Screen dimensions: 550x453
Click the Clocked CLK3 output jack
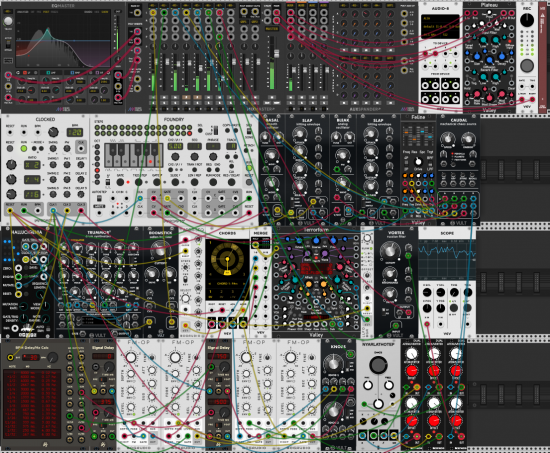tap(81, 211)
